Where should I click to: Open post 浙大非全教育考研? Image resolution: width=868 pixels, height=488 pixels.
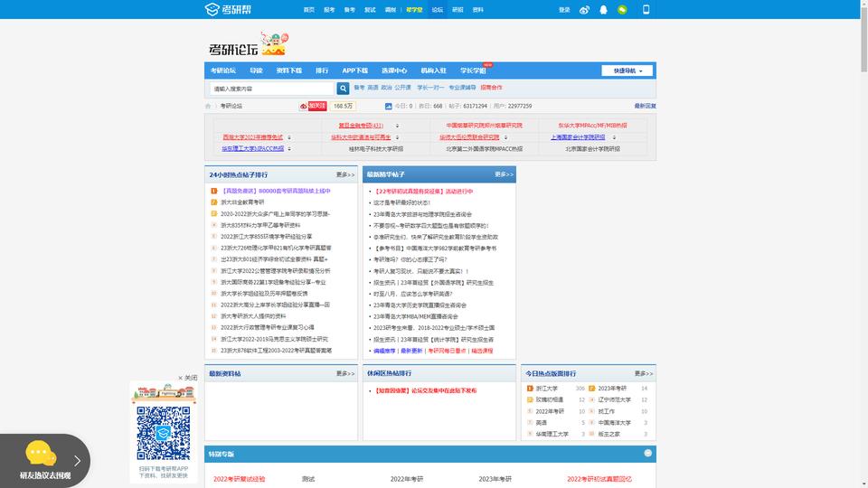coord(242,202)
